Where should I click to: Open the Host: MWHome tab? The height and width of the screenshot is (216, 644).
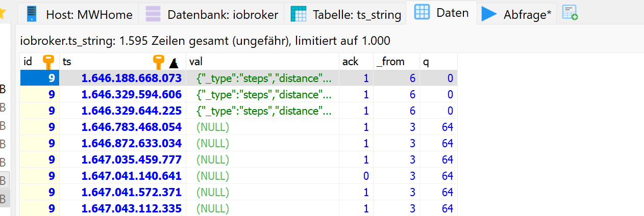point(90,15)
